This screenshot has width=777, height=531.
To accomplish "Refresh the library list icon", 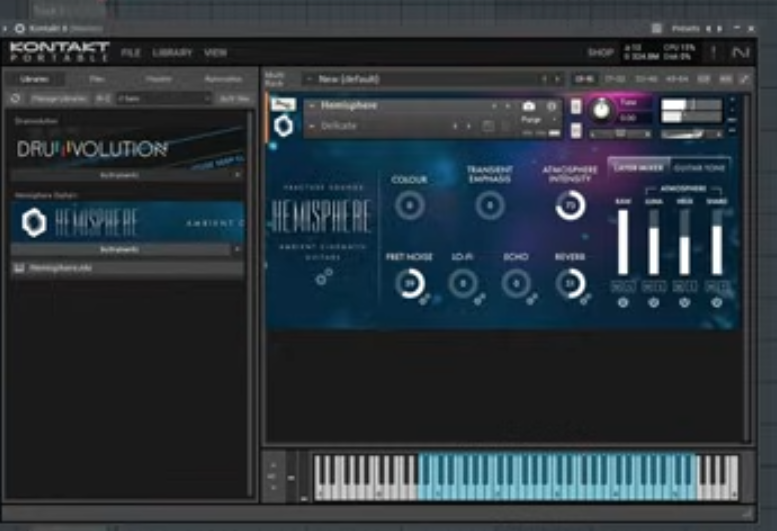I will (15, 98).
